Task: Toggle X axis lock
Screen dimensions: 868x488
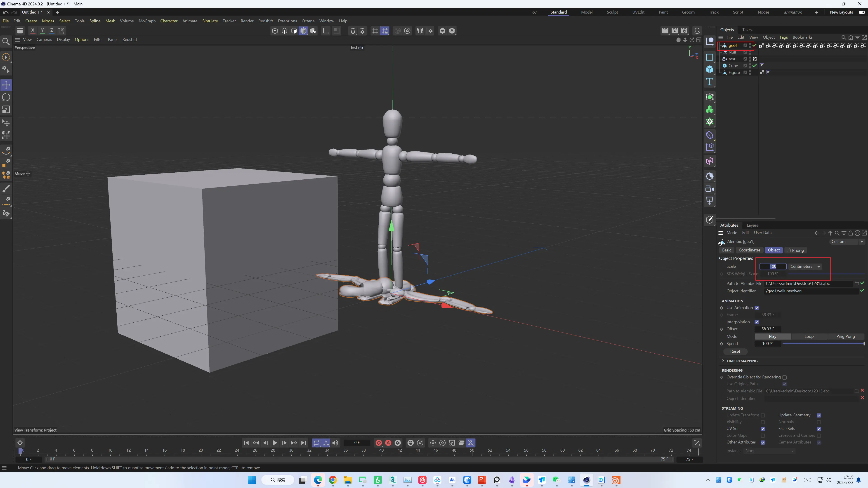Action: click(33, 31)
